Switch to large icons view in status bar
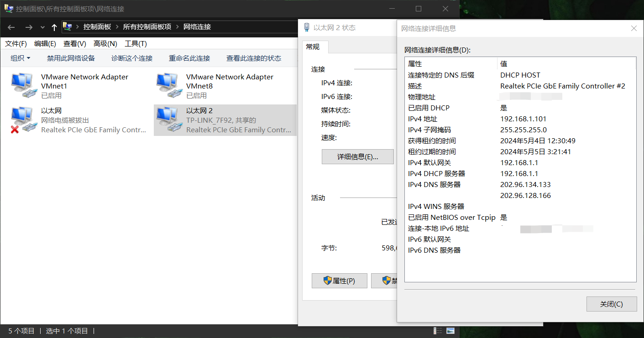The height and width of the screenshot is (338, 644). 450,331
